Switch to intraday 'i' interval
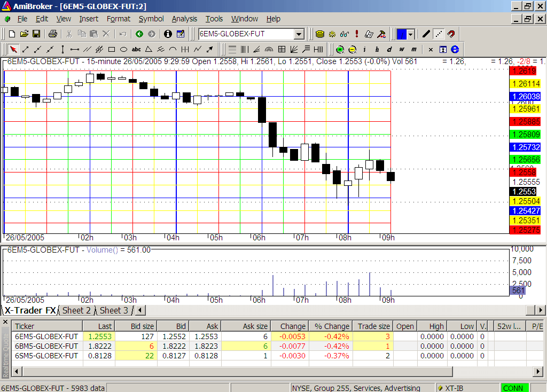Image resolution: width=547 pixels, height=392 pixels. (x=364, y=50)
